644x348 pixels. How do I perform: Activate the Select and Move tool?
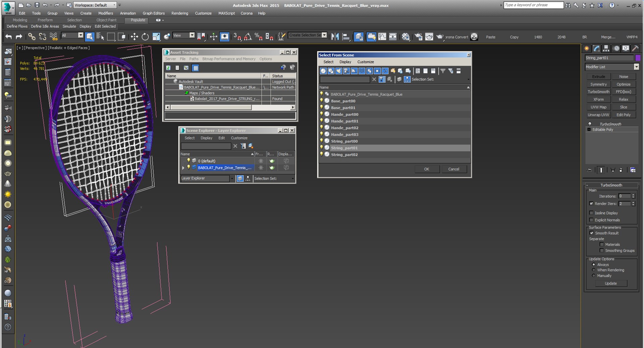pos(134,37)
